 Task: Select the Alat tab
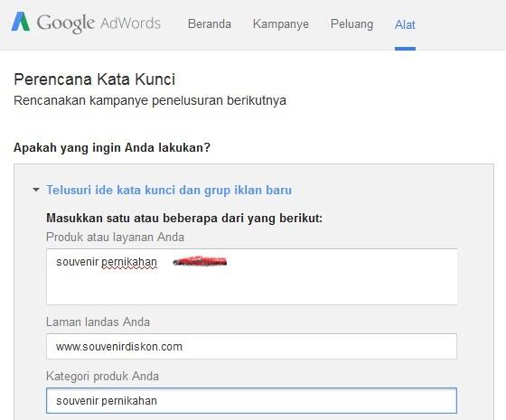(x=405, y=24)
